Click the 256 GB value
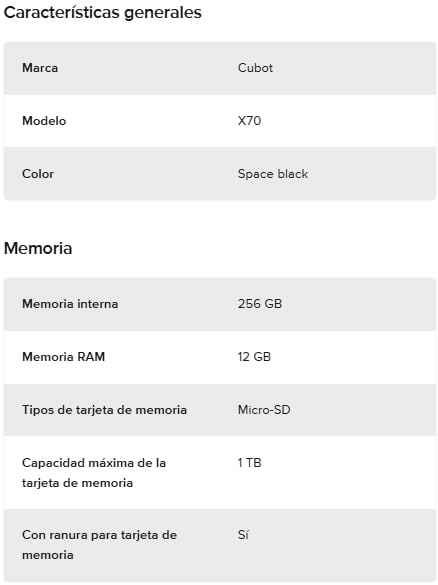Viewport: 438px width, 585px height. 260,304
